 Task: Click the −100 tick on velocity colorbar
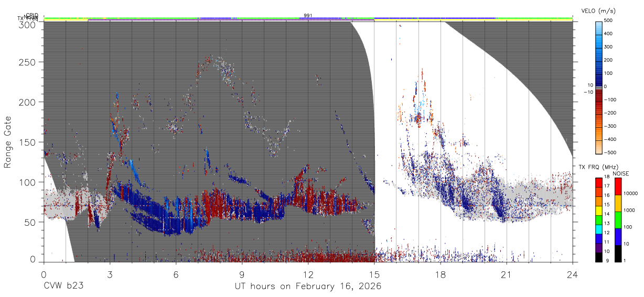point(610,100)
